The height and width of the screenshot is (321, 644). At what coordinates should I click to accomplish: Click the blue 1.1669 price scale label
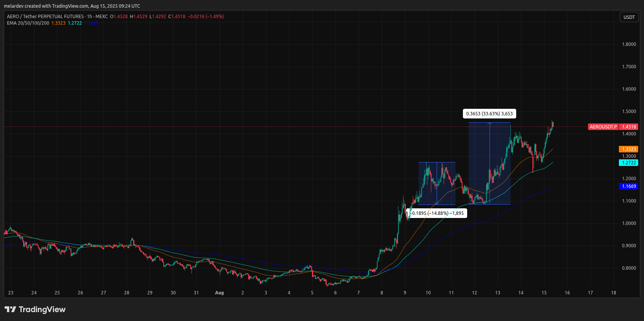click(x=629, y=186)
